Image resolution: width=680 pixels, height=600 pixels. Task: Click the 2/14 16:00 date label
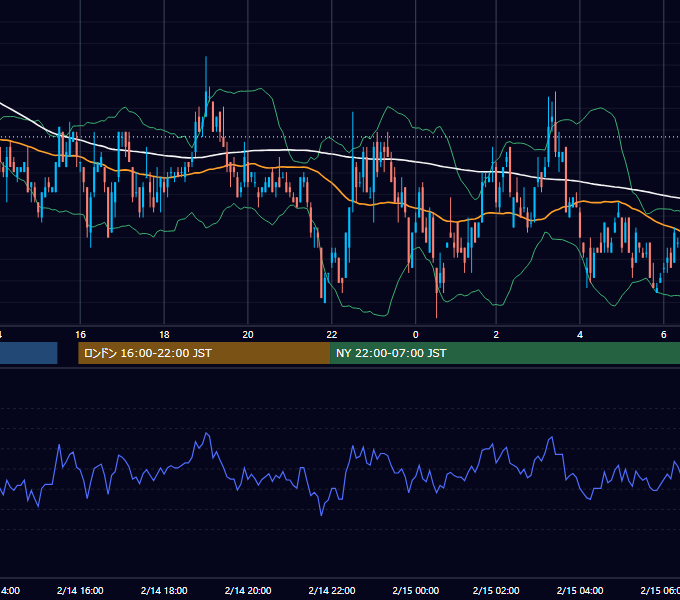tap(80, 590)
